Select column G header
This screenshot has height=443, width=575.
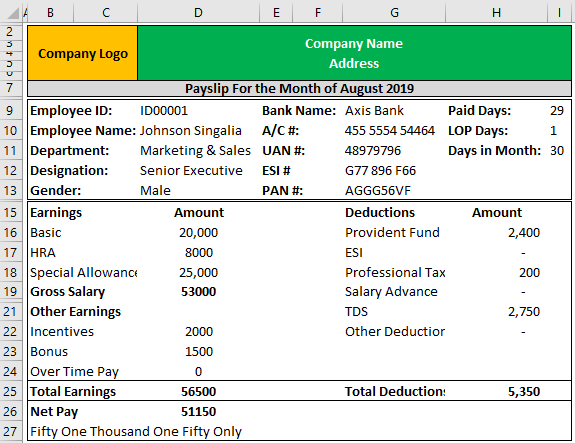click(394, 13)
